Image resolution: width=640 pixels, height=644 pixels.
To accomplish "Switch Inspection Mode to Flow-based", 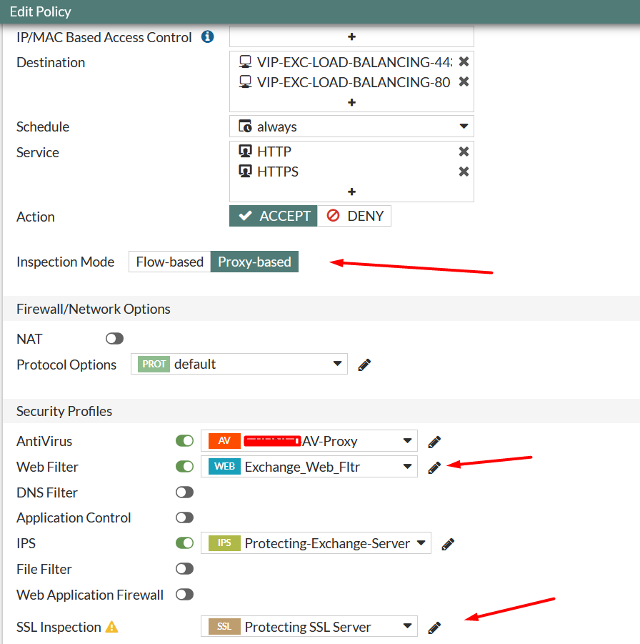I will point(170,262).
